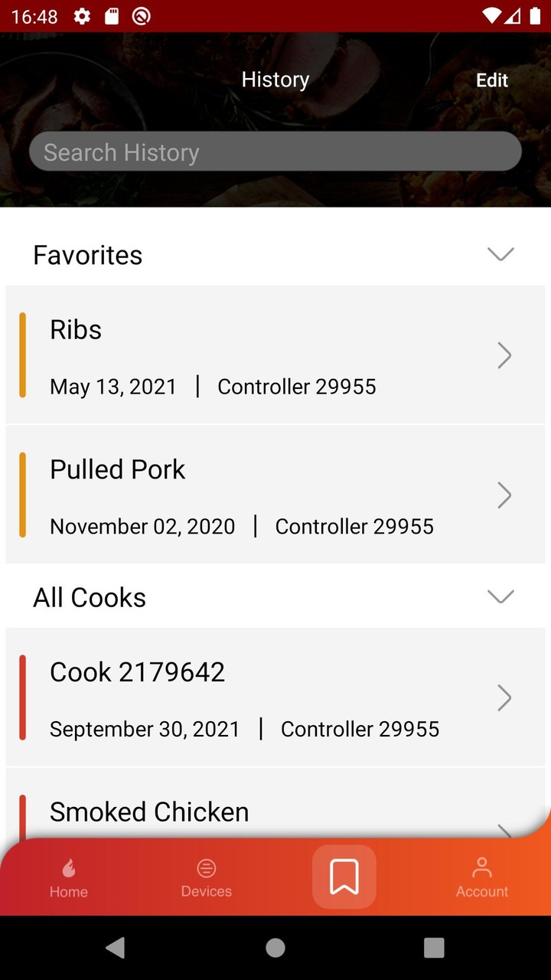The image size is (551, 980).
Task: Collapse the Favorites section
Action: point(500,254)
